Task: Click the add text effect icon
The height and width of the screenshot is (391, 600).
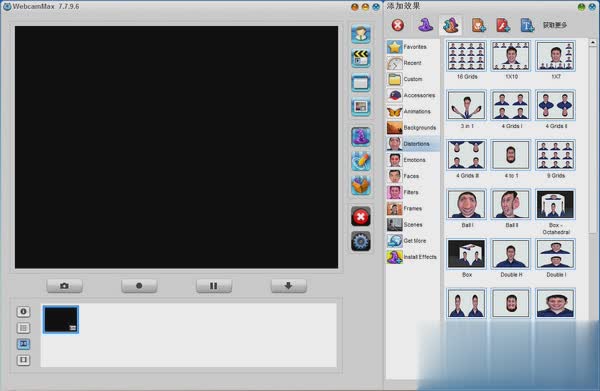Action: [x=527, y=25]
